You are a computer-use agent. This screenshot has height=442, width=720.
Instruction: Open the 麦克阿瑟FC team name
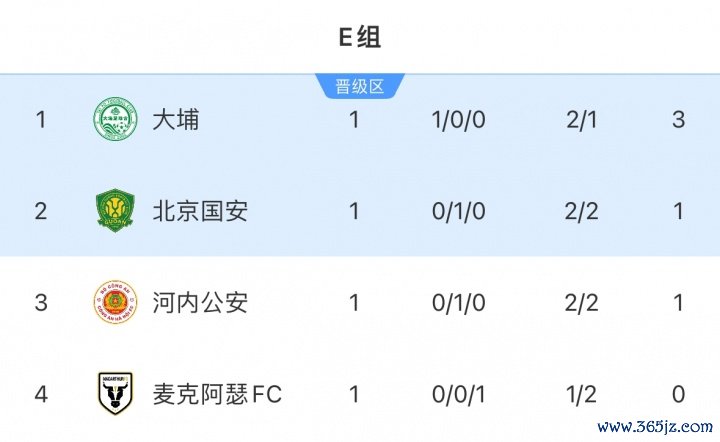click(217, 394)
